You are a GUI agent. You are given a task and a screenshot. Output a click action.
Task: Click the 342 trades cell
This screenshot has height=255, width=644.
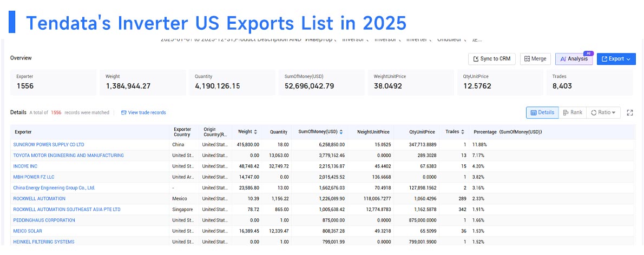[x=463, y=210]
